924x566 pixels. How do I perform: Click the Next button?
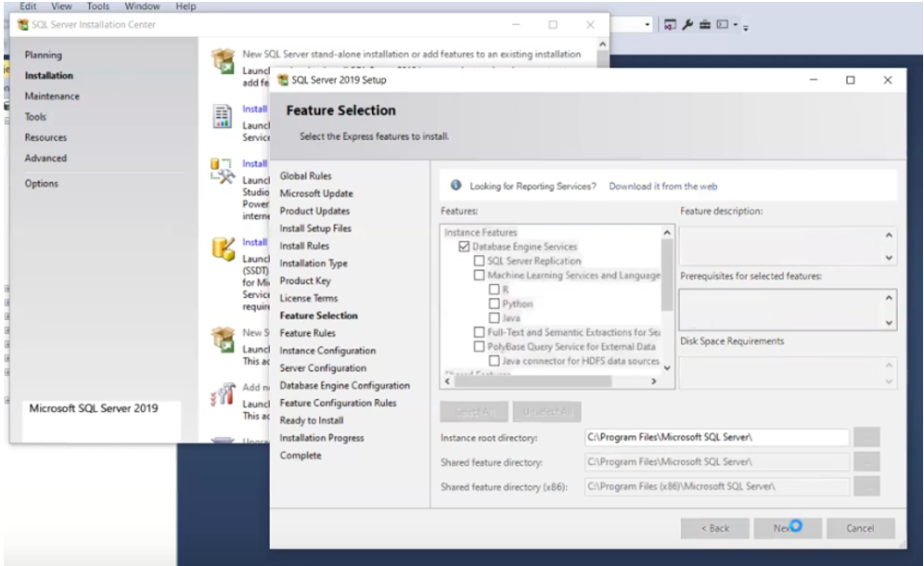point(789,527)
